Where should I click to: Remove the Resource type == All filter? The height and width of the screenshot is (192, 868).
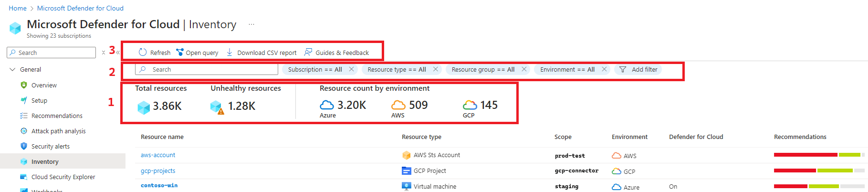point(436,69)
